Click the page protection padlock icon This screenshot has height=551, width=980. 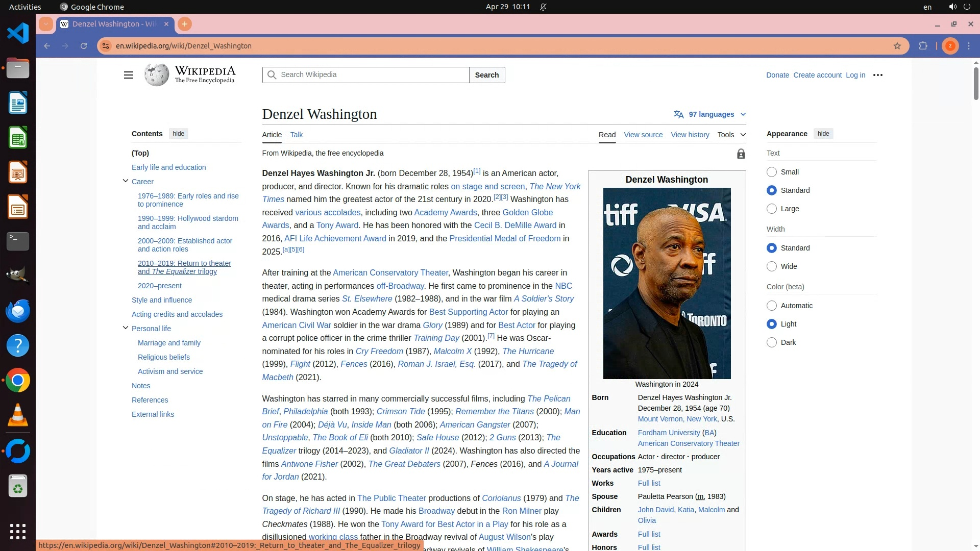click(741, 154)
